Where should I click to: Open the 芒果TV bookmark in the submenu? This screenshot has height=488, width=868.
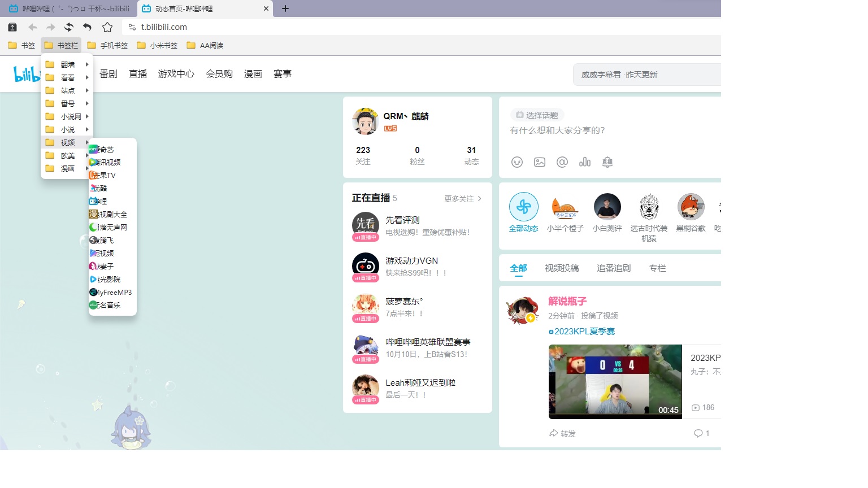[x=112, y=175]
